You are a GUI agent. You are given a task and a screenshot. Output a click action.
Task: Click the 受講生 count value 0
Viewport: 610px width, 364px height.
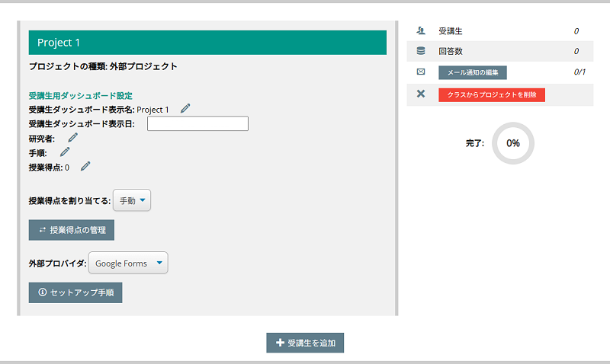click(576, 31)
